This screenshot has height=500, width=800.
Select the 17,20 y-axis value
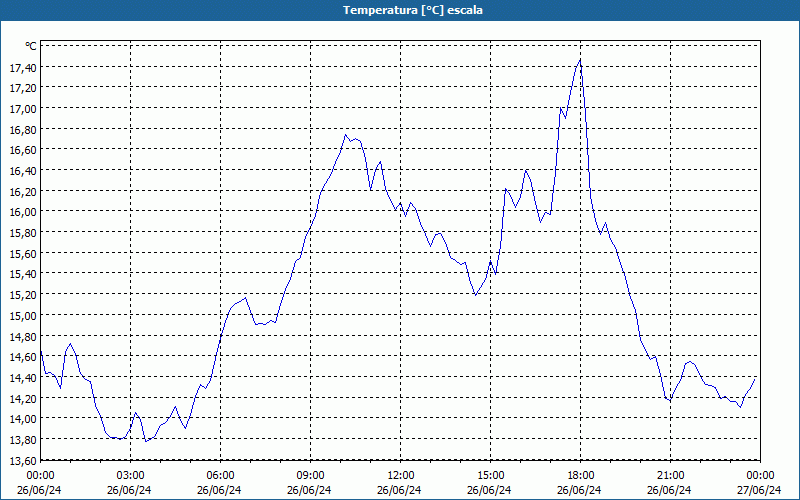pyautogui.click(x=23, y=88)
